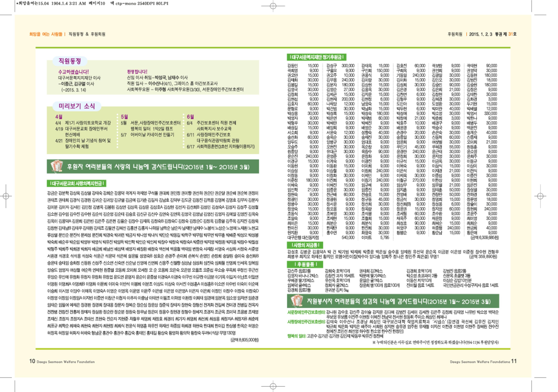
Task: Click the bottom center registration crosshair mark
Action: click(273, 386)
